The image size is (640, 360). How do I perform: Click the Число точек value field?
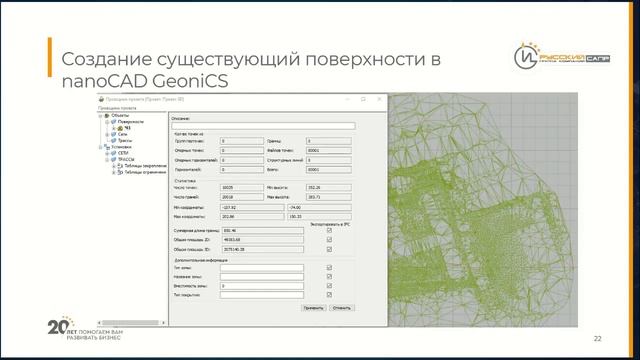tap(242, 188)
